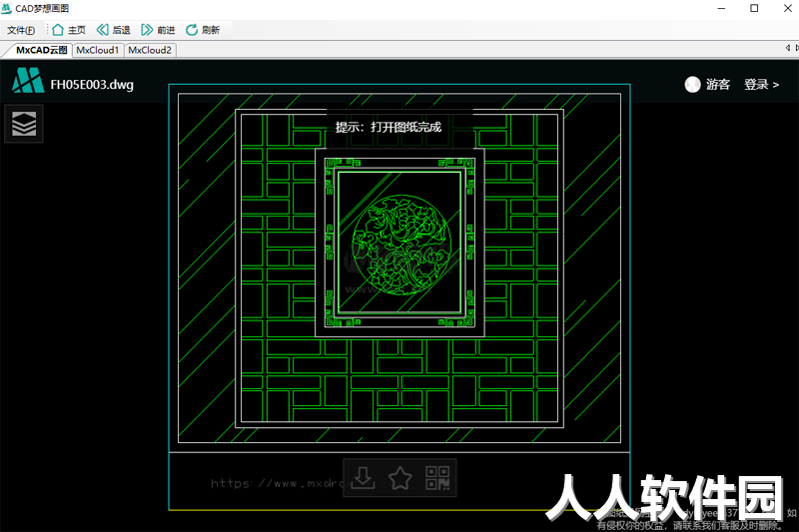This screenshot has width=799, height=532.
Task: Open the 登录 login link
Action: pyautogui.click(x=761, y=85)
